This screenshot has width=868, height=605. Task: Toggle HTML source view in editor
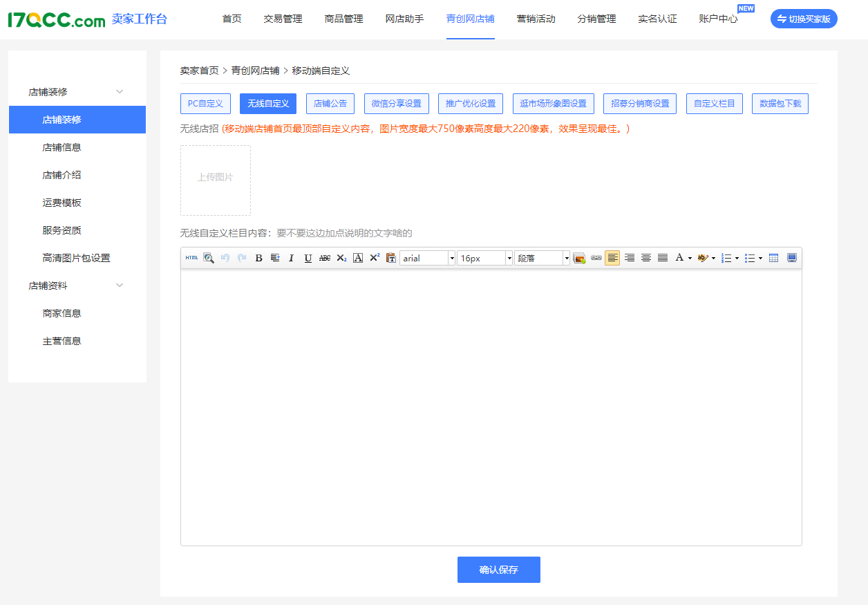coord(191,258)
